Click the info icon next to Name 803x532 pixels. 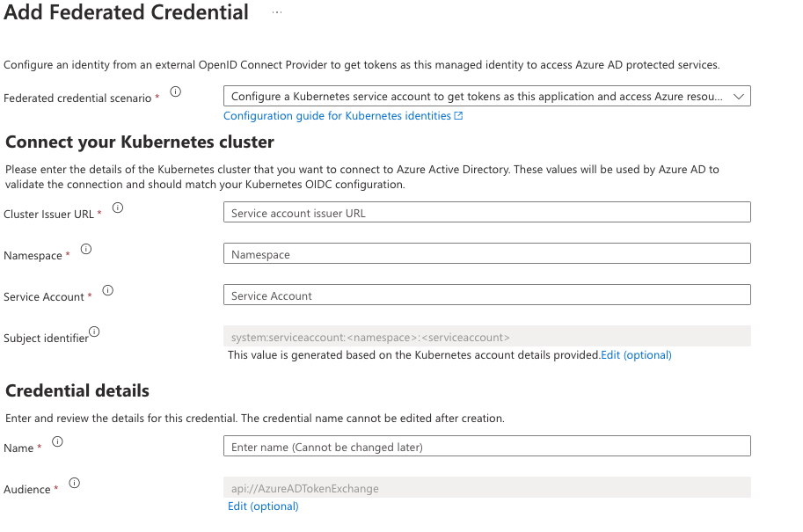click(57, 441)
